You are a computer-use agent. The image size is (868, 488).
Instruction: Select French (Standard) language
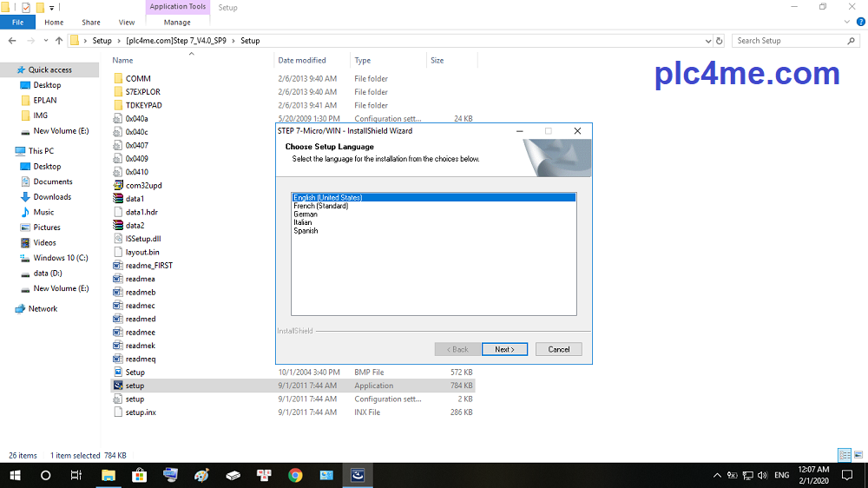(x=320, y=206)
